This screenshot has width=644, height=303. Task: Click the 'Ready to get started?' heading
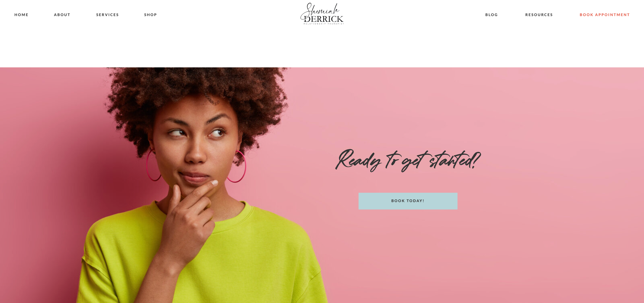(x=408, y=160)
